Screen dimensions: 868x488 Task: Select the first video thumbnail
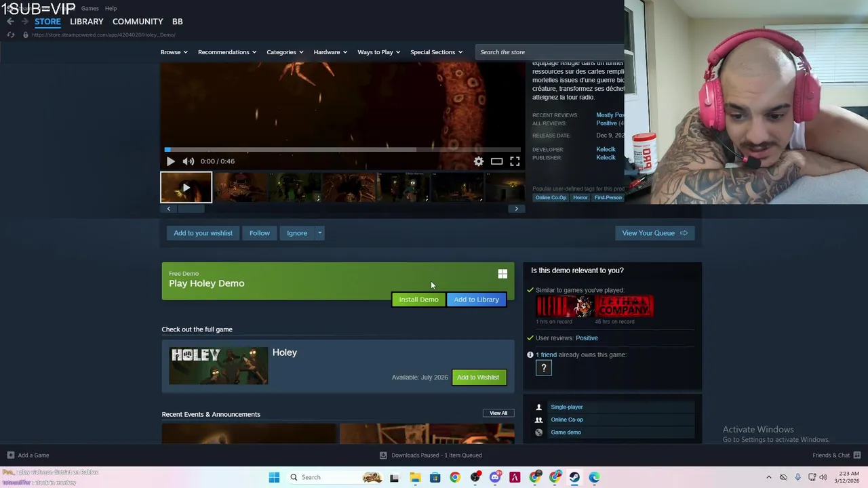(x=186, y=188)
